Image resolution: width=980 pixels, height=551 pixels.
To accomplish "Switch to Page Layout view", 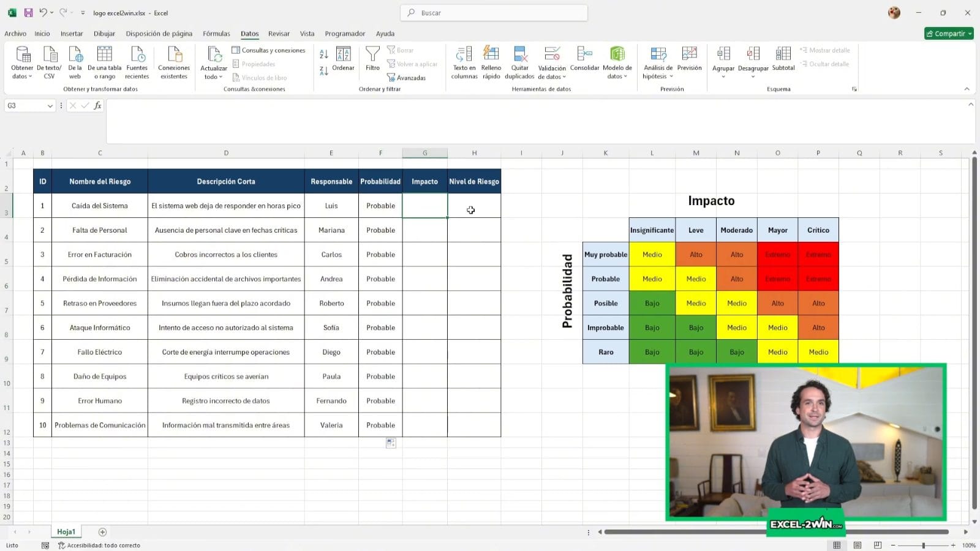I will [858, 545].
